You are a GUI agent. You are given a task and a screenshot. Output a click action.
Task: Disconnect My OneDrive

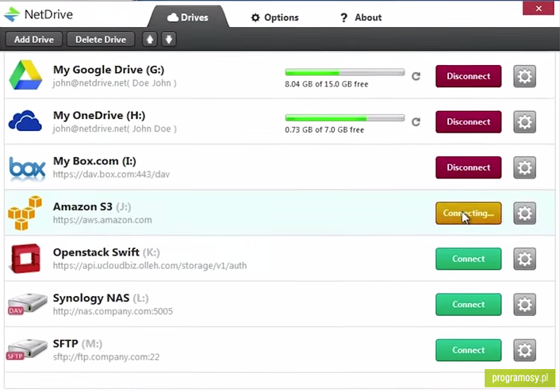(x=468, y=122)
